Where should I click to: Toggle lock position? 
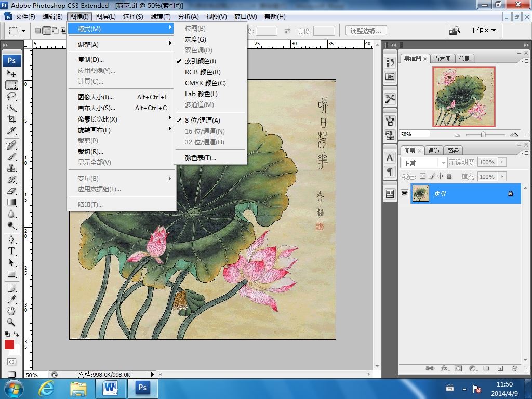click(441, 176)
